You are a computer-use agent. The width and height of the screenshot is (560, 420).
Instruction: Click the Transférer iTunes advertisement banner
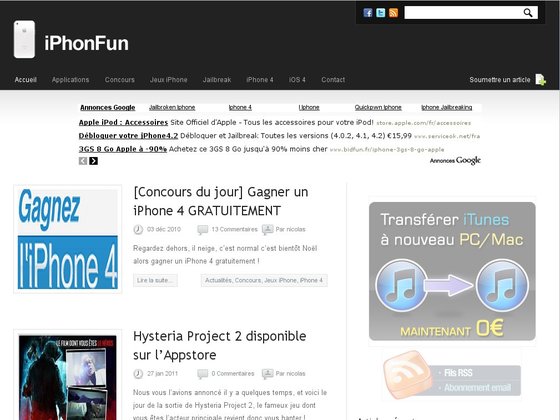point(452,271)
